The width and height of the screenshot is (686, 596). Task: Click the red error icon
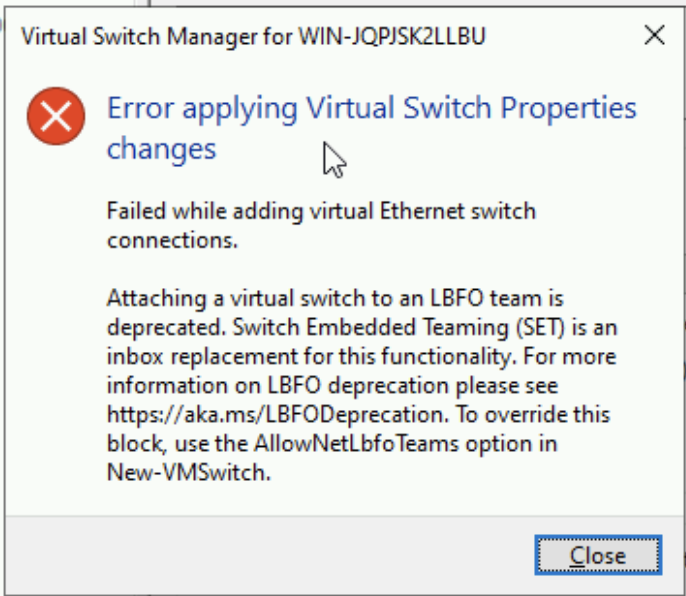click(57, 116)
